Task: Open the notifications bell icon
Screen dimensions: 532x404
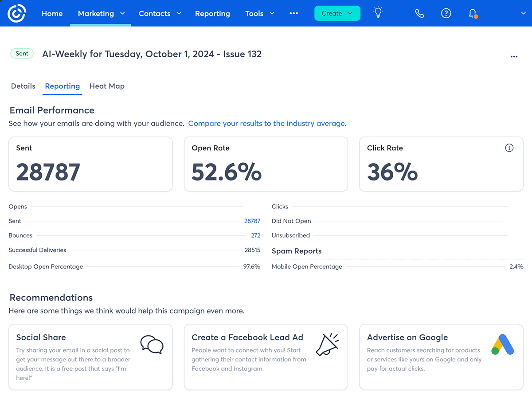Action: (x=473, y=13)
